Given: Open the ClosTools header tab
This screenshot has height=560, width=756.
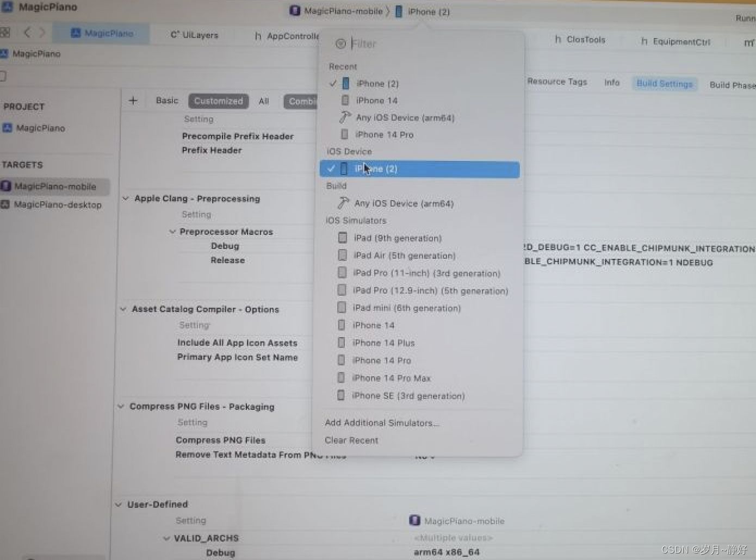Looking at the screenshot, I should click(x=580, y=39).
